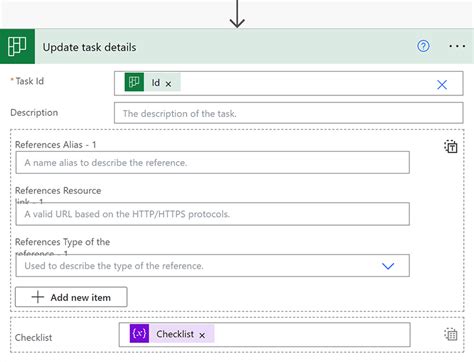Select the Checklist variable token
The width and height of the screenshot is (474, 362).
pos(172,333)
